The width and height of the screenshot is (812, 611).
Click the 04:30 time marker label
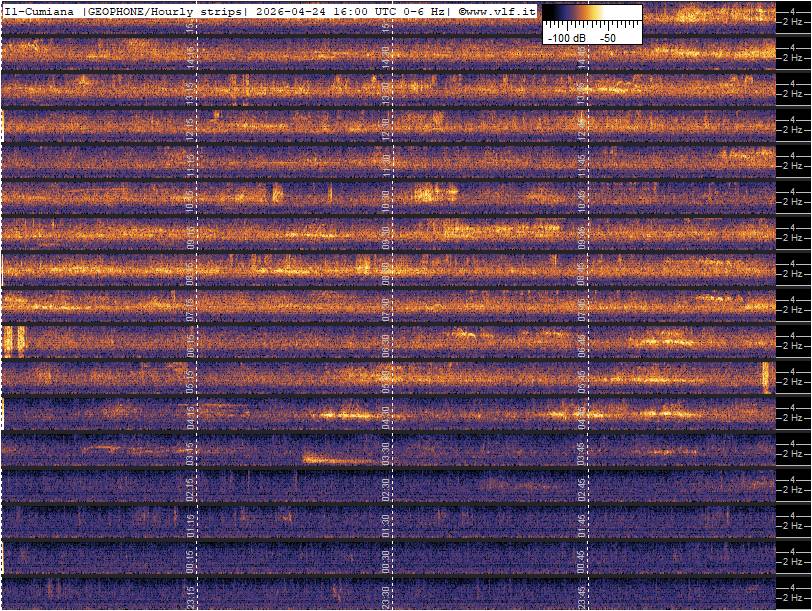pyautogui.click(x=386, y=414)
